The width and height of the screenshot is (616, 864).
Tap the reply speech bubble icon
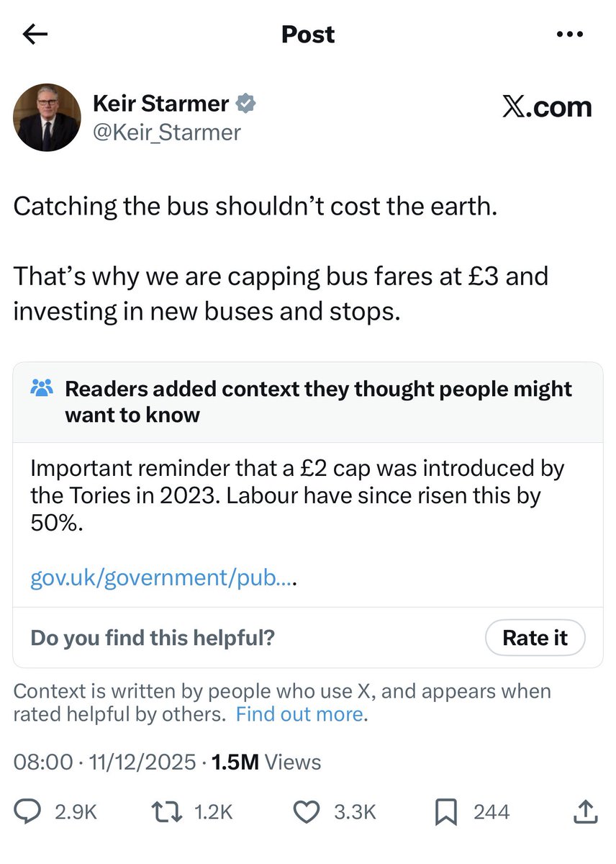[27, 812]
